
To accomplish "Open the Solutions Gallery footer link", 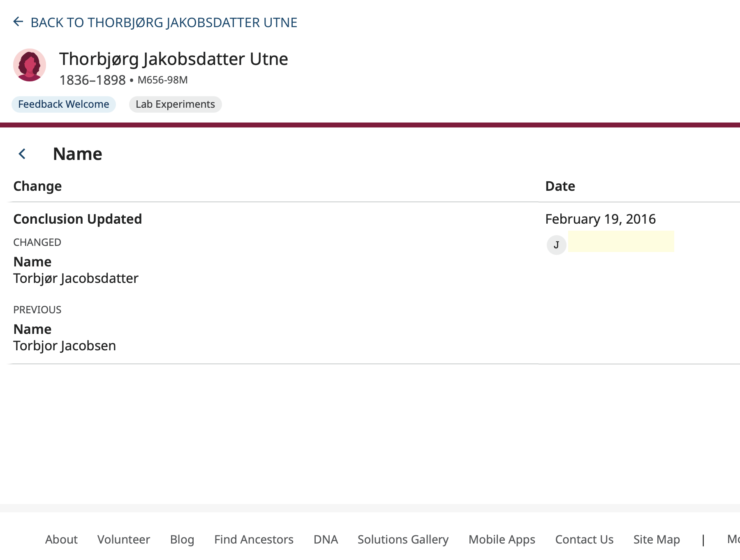I will point(403,539).
